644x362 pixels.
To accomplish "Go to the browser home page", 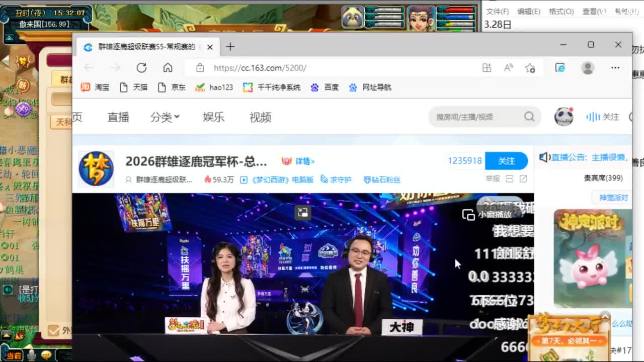I will click(168, 68).
